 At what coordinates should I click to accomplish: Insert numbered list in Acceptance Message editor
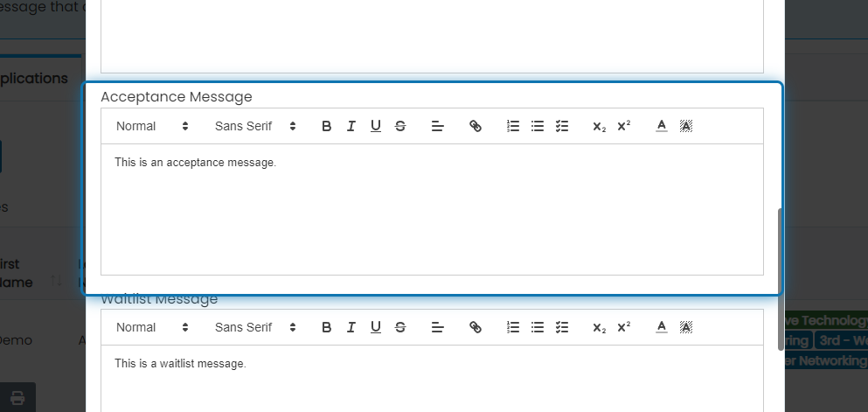(x=513, y=126)
